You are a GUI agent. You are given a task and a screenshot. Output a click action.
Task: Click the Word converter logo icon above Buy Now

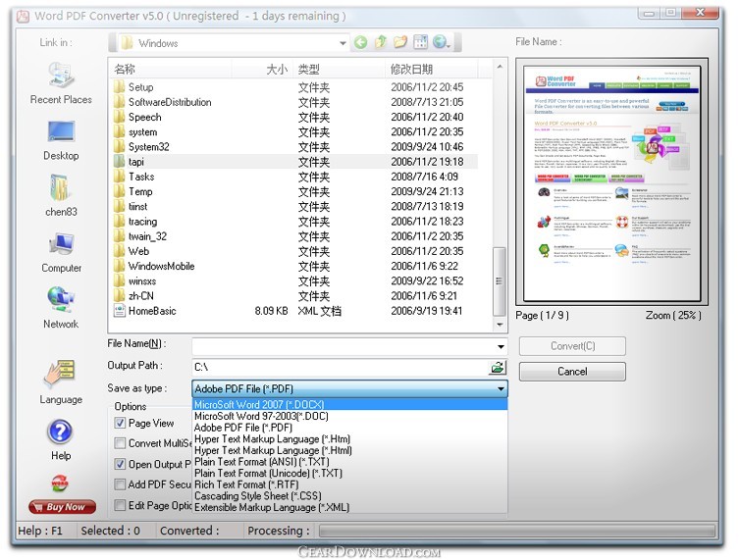click(60, 483)
